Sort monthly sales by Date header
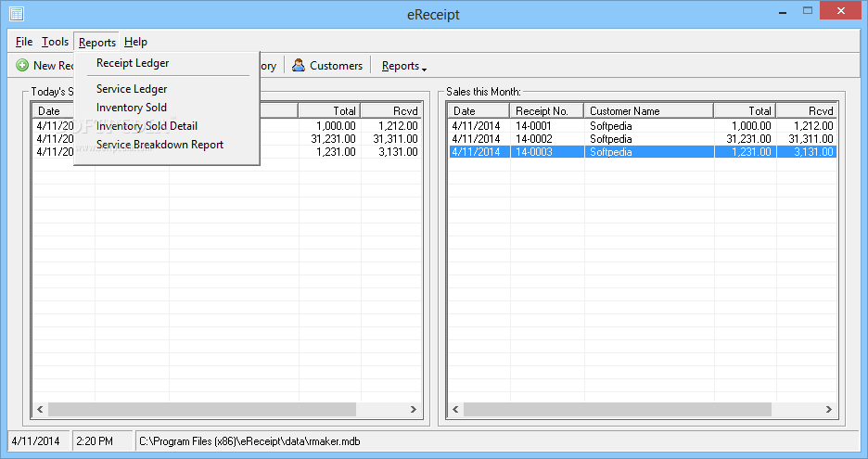 [479, 110]
